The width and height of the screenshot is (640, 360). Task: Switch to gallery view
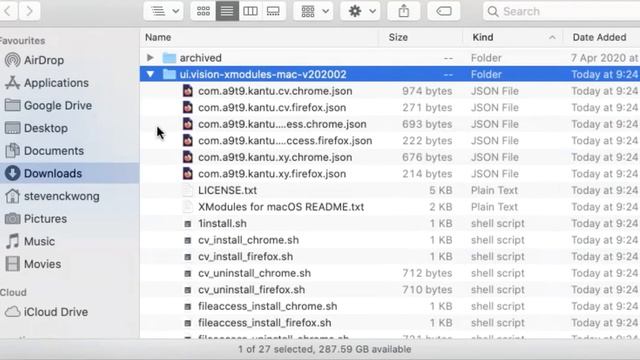click(x=273, y=11)
